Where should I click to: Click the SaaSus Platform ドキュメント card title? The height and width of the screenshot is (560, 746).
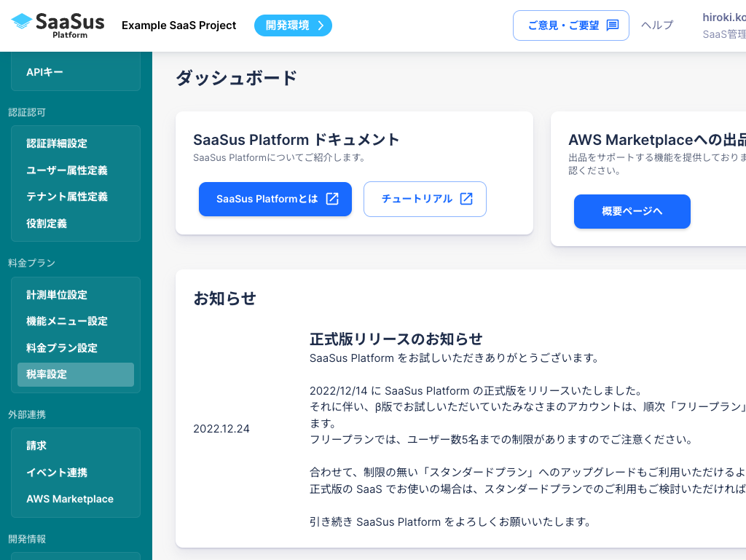pos(296,140)
